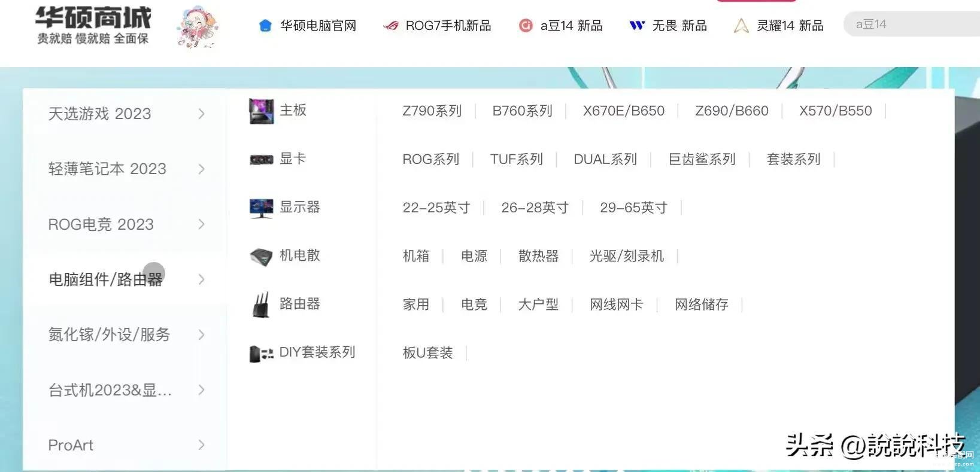The height and width of the screenshot is (472, 980).
Task: Pick the 22-25英寸 monitor size
Action: pyautogui.click(x=436, y=208)
